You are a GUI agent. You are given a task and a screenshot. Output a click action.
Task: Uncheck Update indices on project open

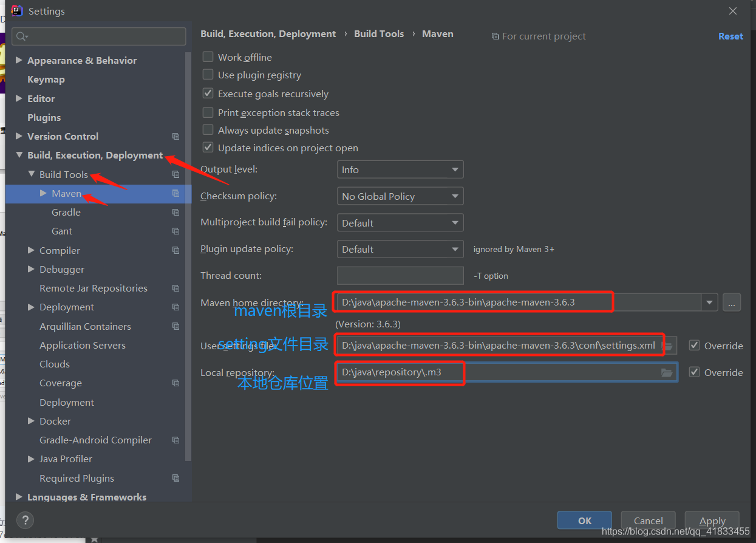[x=208, y=148]
